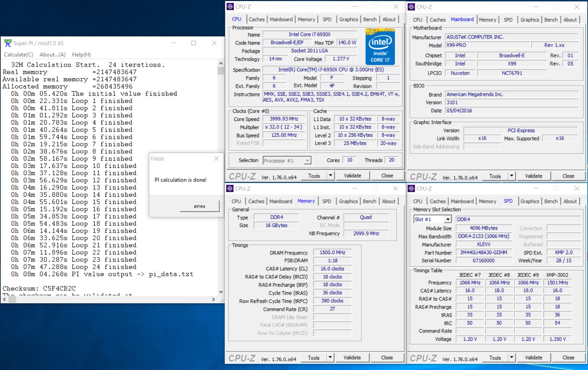The height and width of the screenshot is (370, 588).
Task: Confirm the 'PI calculation is done!' dialog button
Action: tap(199, 206)
